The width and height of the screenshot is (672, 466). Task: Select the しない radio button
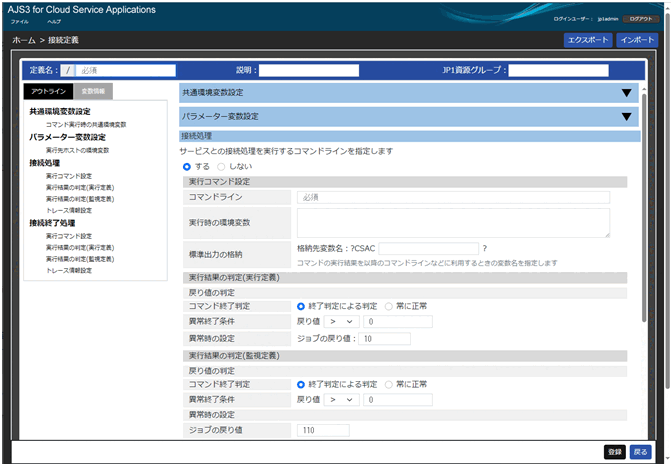tap(222, 167)
